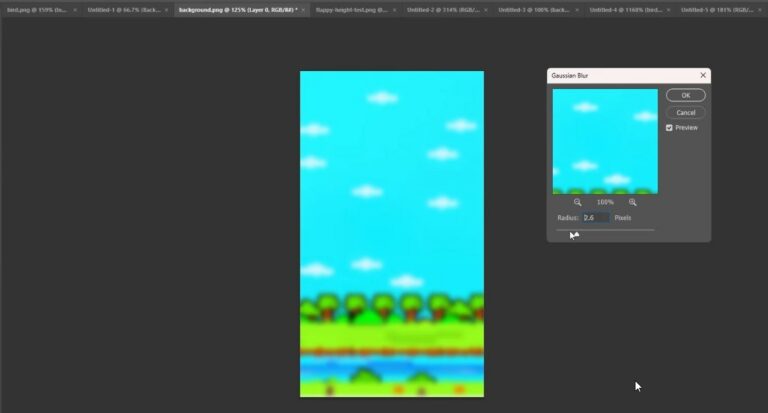Disable the Preview checkbox

tap(669, 128)
